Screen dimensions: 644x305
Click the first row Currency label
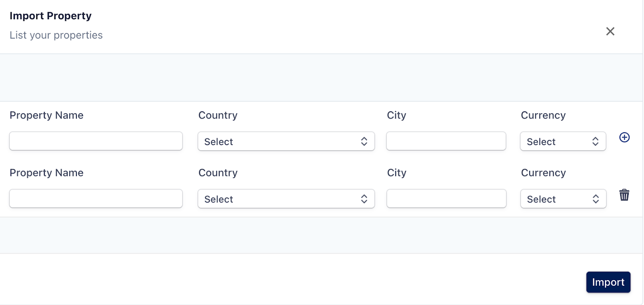coord(543,115)
